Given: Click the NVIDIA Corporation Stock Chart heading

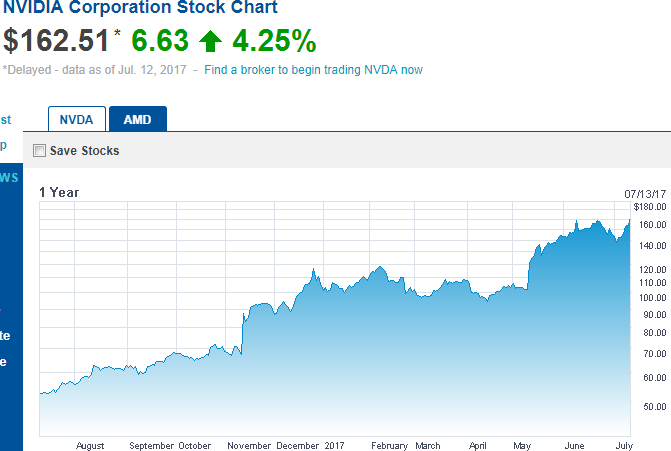Looking at the screenshot, I should tap(139, 9).
